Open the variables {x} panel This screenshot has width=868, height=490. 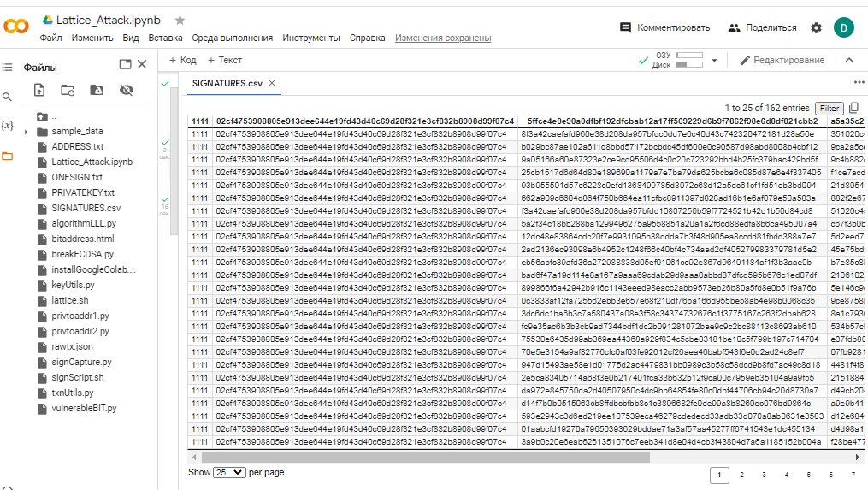pos(7,126)
